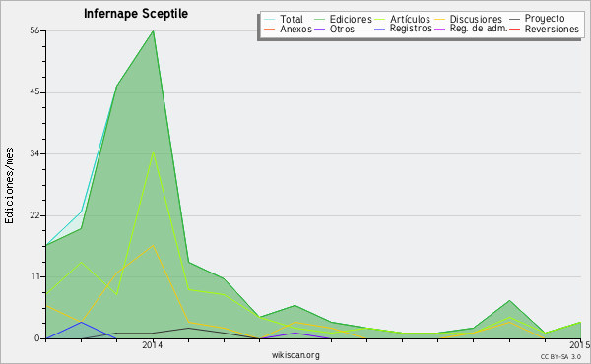Screen dimensions: 591x364
Task: Click the chart title Infernape Sceptile
Action: pos(136,14)
